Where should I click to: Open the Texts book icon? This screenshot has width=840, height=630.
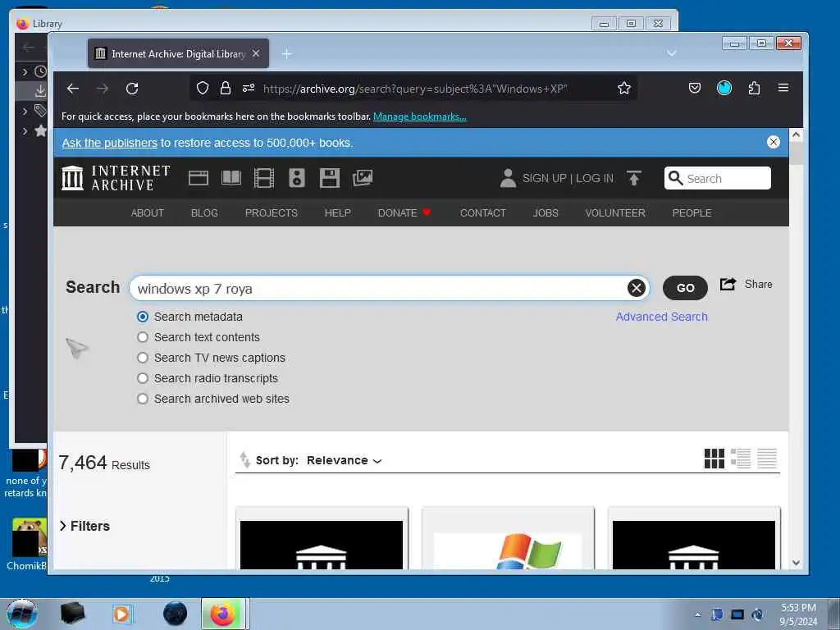coord(231,178)
